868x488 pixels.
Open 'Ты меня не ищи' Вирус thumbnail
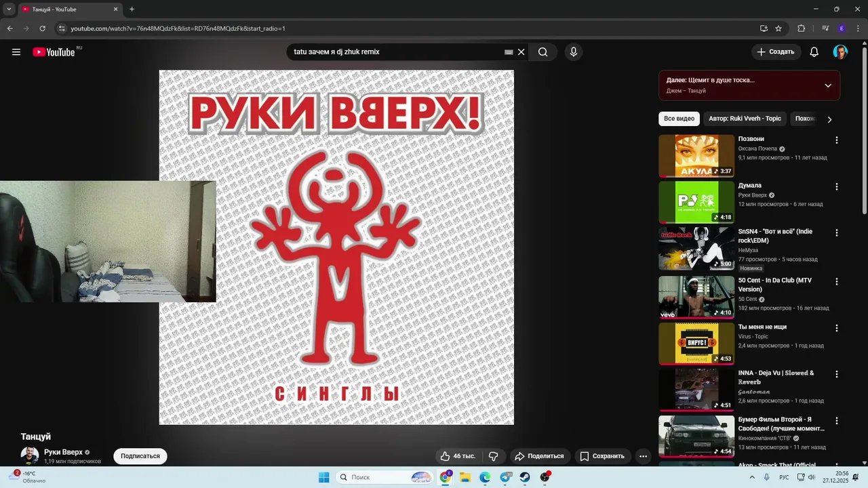point(696,344)
